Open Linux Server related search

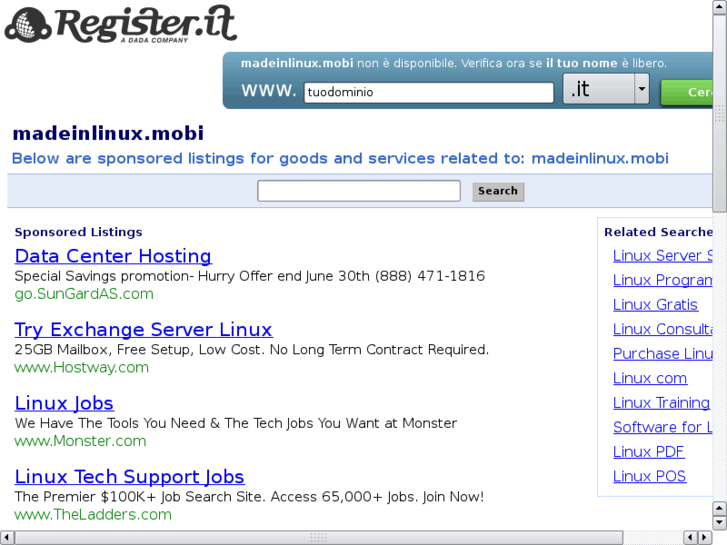point(663,256)
